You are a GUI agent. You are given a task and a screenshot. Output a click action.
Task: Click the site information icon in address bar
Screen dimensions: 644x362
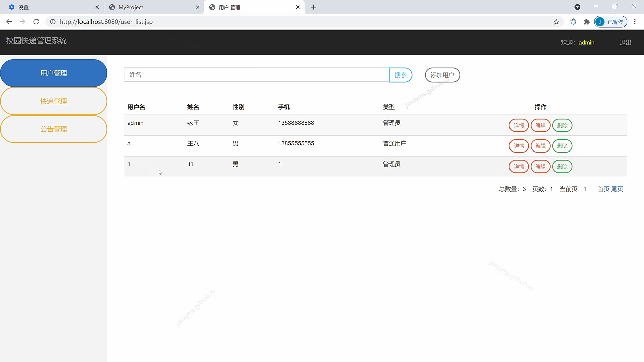pos(53,22)
